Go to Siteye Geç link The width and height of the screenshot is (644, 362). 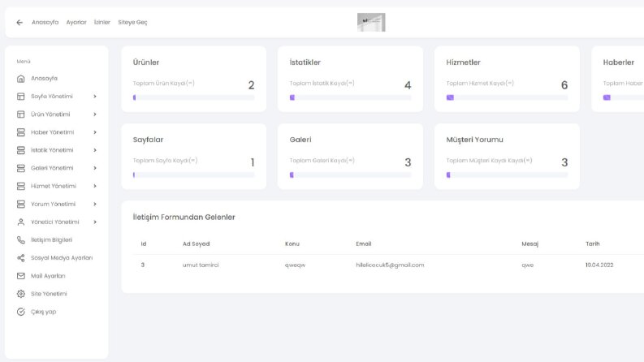(x=132, y=22)
